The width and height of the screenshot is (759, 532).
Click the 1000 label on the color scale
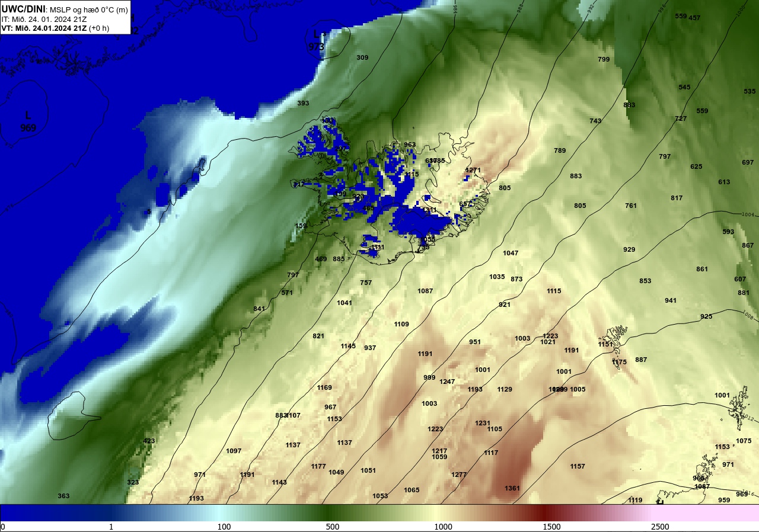(x=443, y=527)
